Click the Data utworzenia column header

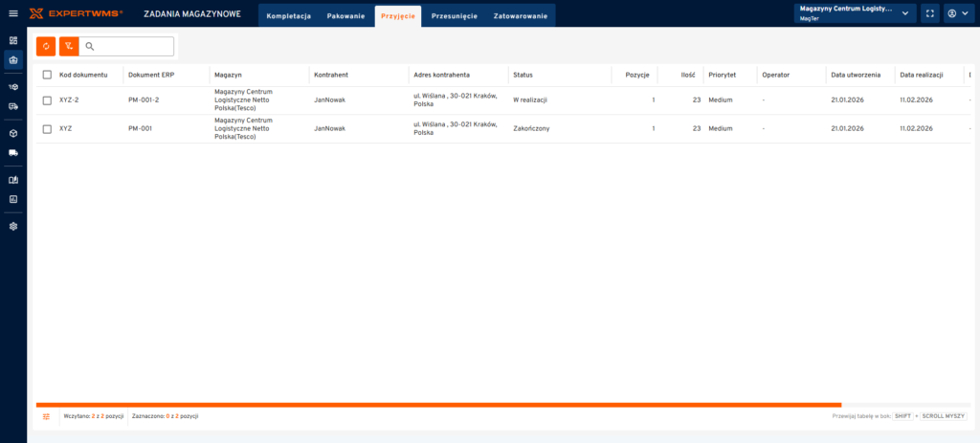[856, 75]
